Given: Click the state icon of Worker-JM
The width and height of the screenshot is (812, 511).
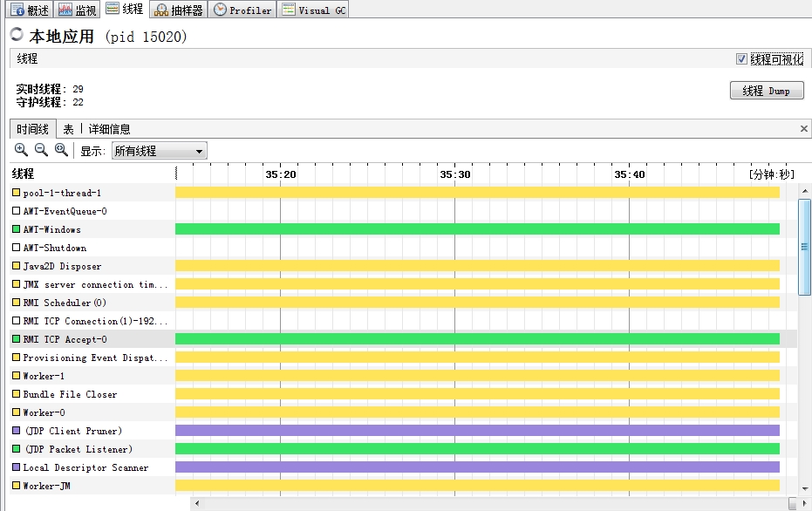Looking at the screenshot, I should click(16, 485).
